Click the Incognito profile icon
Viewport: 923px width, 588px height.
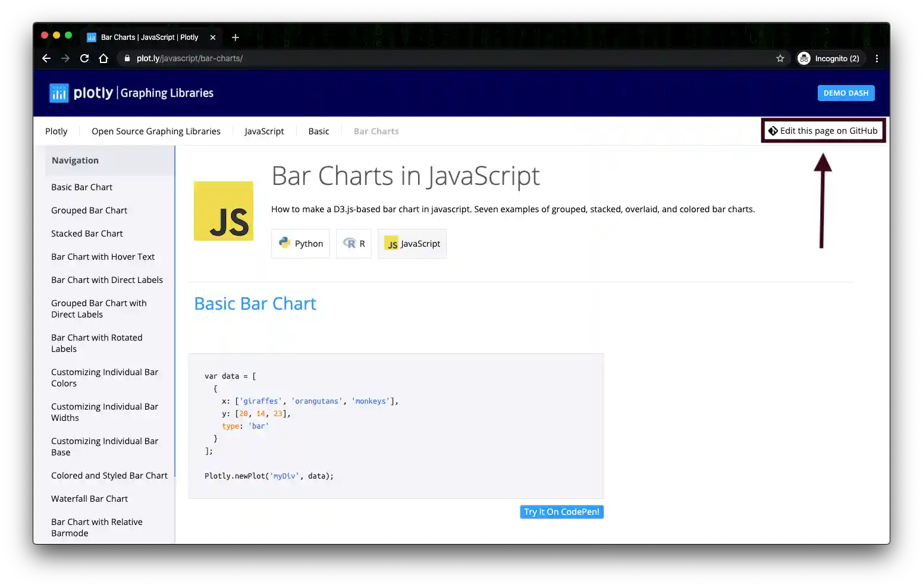(804, 58)
